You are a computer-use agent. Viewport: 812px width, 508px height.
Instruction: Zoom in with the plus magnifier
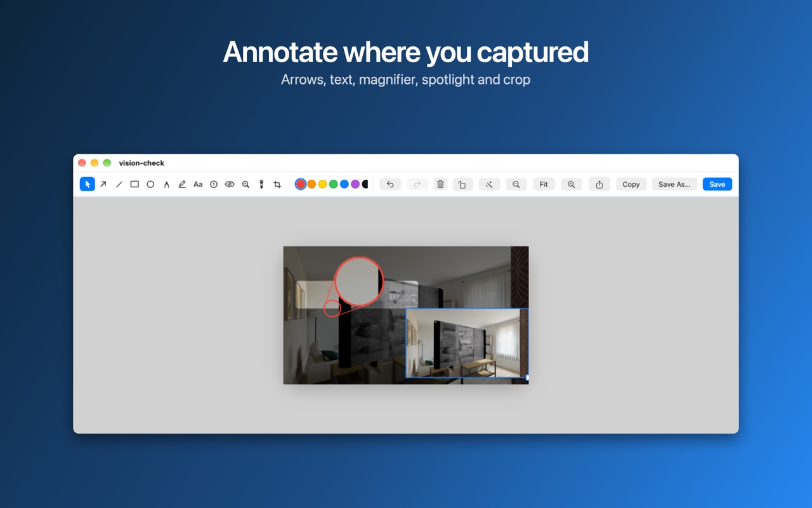click(x=572, y=184)
